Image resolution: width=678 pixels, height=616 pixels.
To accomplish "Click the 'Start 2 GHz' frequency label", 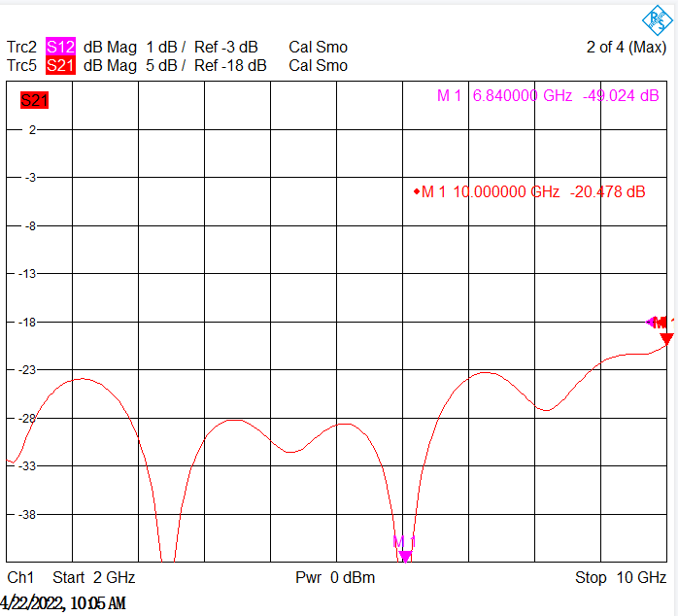I will pos(94,577).
